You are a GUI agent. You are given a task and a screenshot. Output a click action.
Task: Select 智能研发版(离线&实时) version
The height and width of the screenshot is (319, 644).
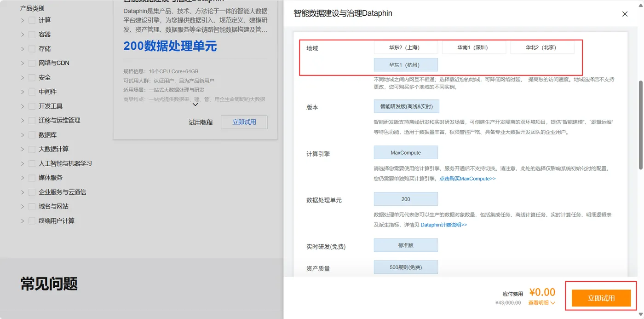(407, 106)
